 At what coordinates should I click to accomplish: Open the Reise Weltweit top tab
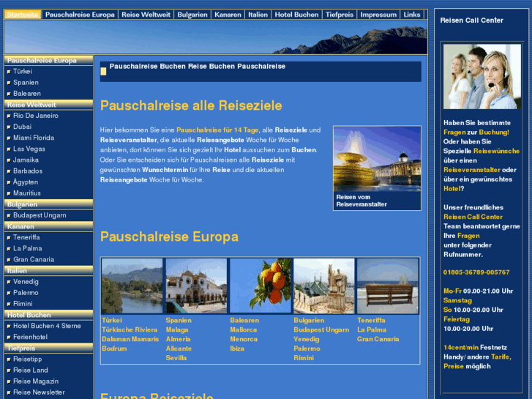click(x=146, y=15)
